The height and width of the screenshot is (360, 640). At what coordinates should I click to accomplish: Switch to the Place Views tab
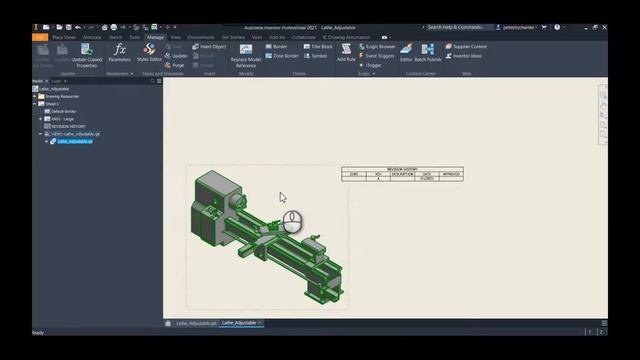click(64, 37)
